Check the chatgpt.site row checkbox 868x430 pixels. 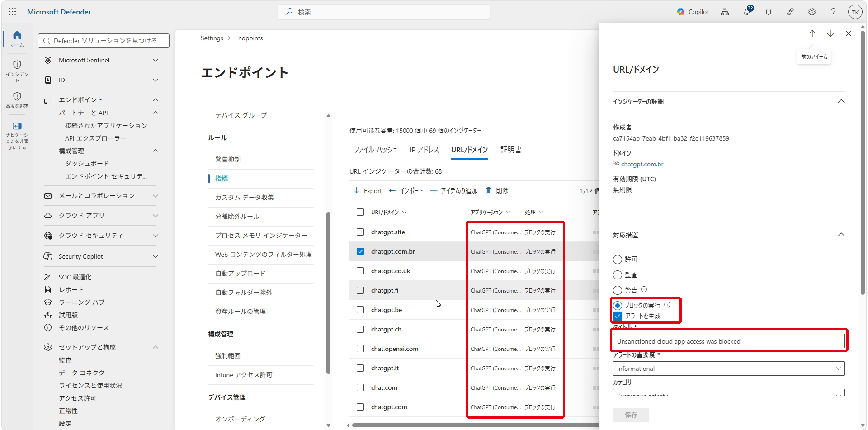pyautogui.click(x=360, y=232)
